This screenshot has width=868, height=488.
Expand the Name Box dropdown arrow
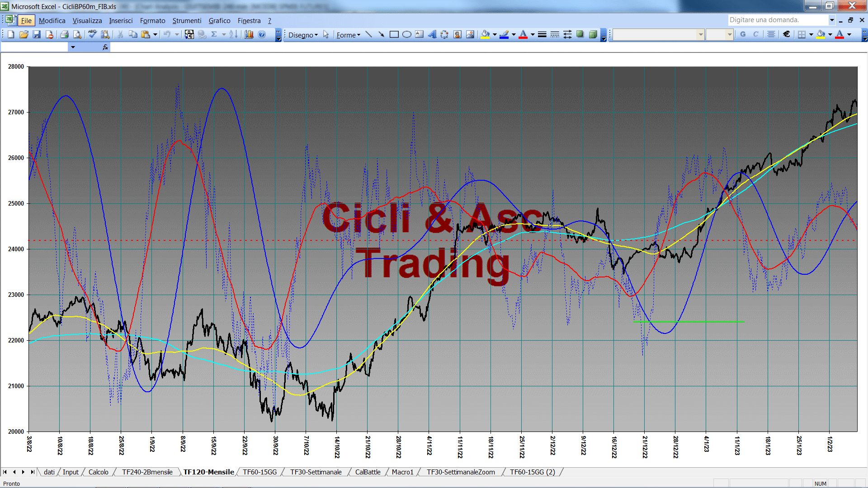tap(73, 47)
